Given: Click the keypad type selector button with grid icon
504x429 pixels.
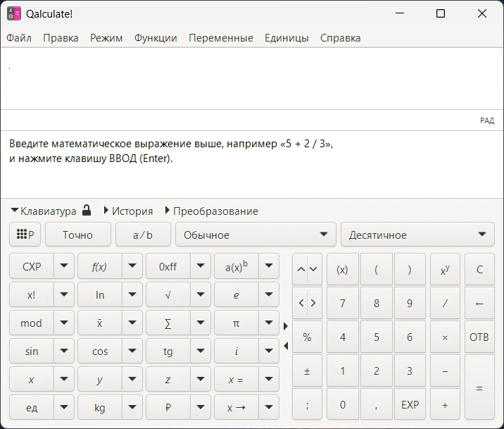Looking at the screenshot, I should (25, 235).
